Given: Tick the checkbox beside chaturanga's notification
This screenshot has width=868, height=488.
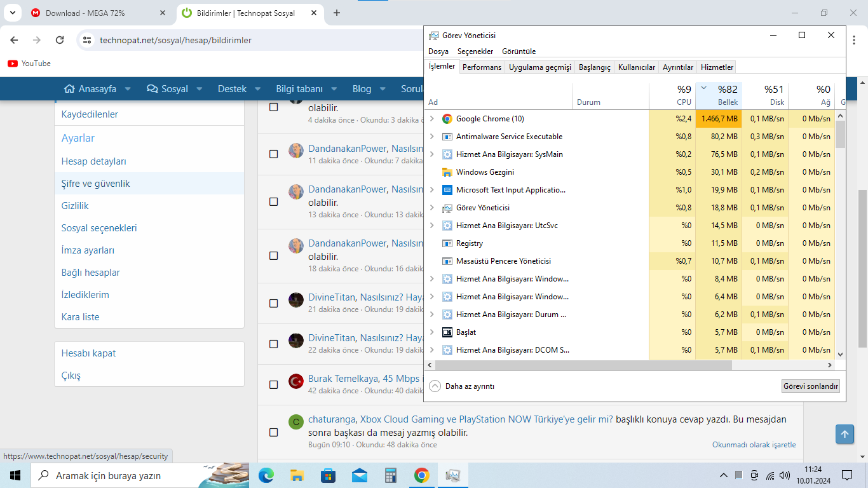Looking at the screenshot, I should (274, 432).
